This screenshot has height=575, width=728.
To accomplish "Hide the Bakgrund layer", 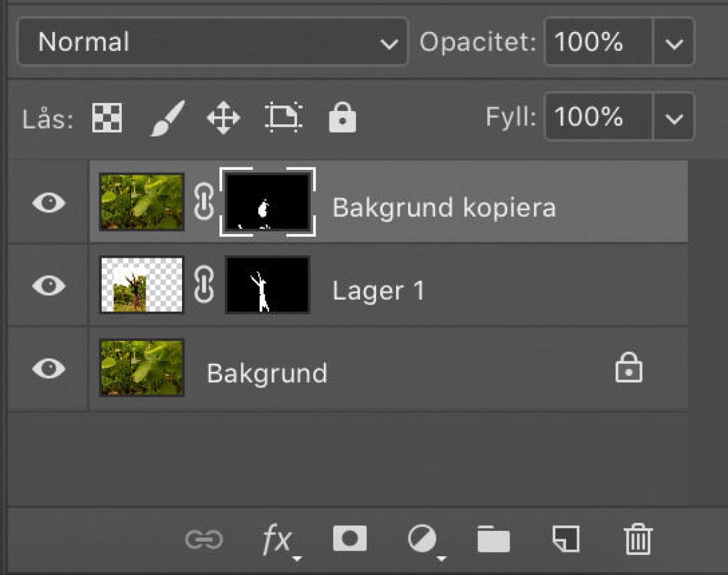I will (x=49, y=368).
